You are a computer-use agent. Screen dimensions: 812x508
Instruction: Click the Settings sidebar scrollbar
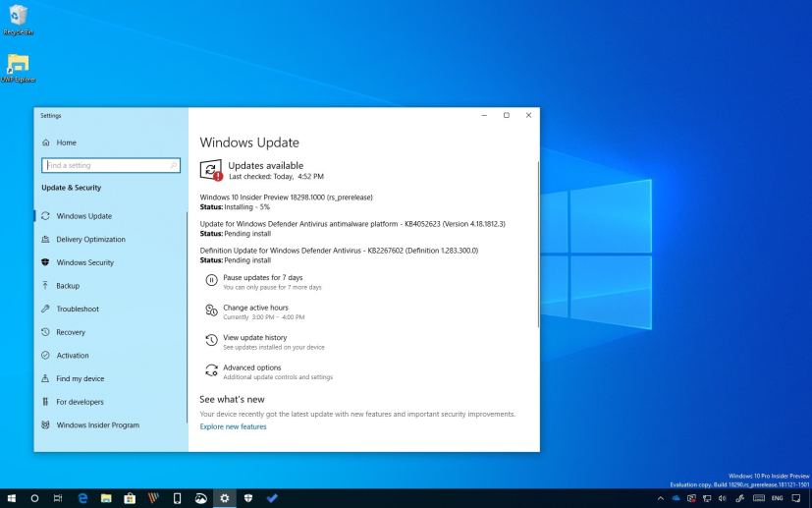pos(187,317)
